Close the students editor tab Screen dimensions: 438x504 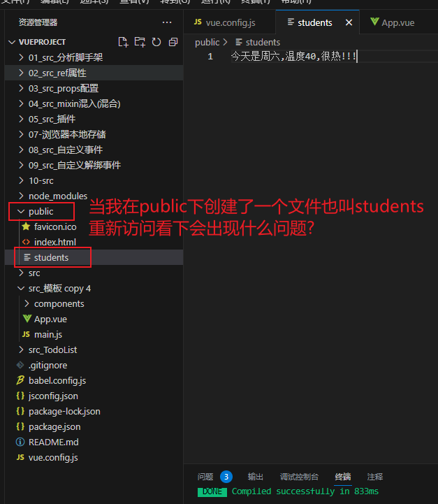[349, 22]
